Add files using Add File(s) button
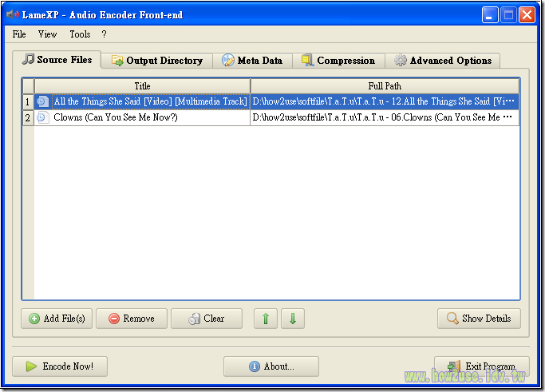This screenshot has width=545, height=392. pyautogui.click(x=57, y=319)
